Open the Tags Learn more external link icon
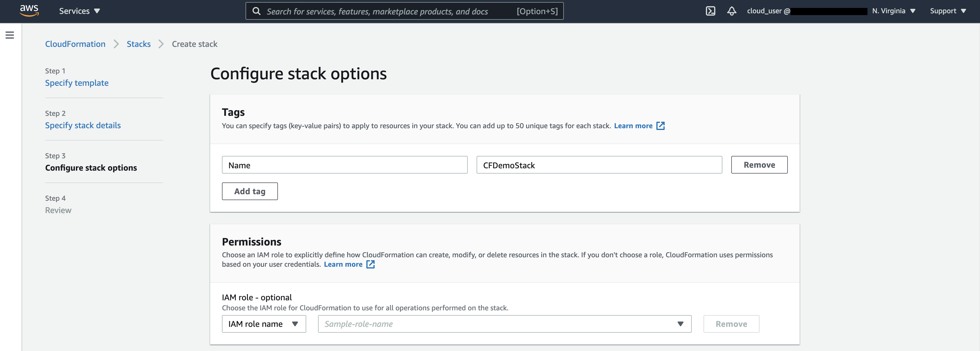 point(661,126)
